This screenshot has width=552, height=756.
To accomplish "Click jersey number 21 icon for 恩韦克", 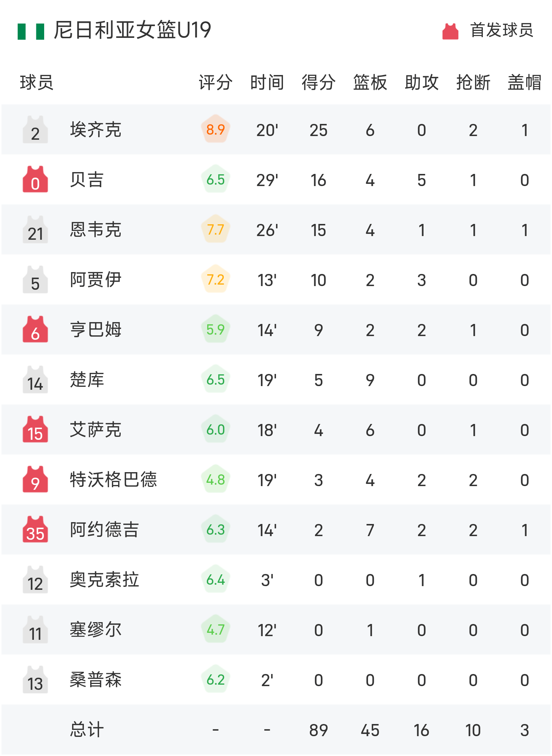I will pyautogui.click(x=35, y=230).
